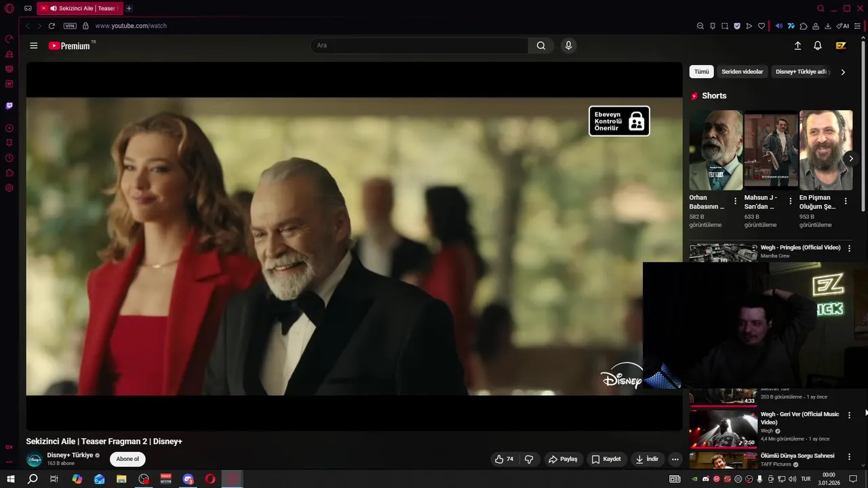The width and height of the screenshot is (868, 488).
Task: Mute tab audio speaker icon
Action: 778,26
